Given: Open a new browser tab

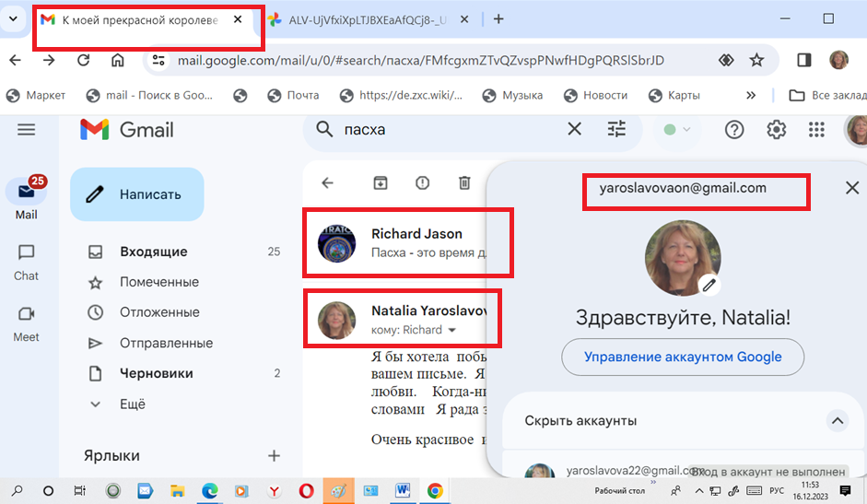Looking at the screenshot, I should [x=498, y=19].
